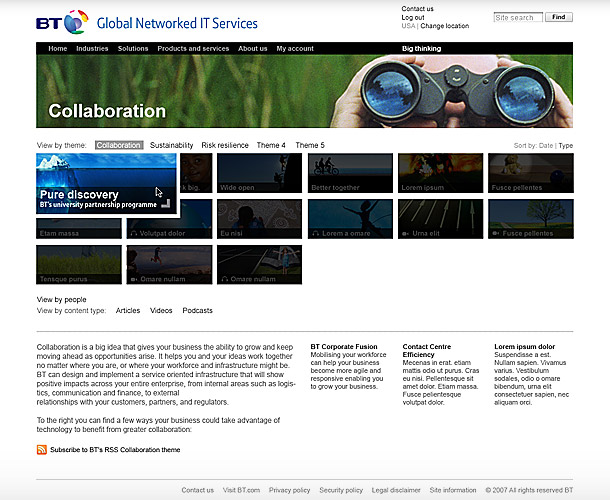Open the Home menu item
The width and height of the screenshot is (610, 500).
click(x=58, y=49)
